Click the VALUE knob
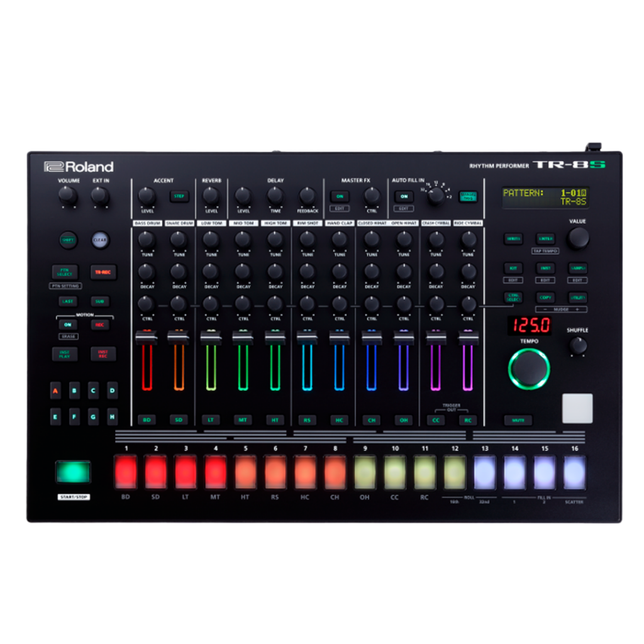Screen dimensions: 644x644 click(578, 238)
